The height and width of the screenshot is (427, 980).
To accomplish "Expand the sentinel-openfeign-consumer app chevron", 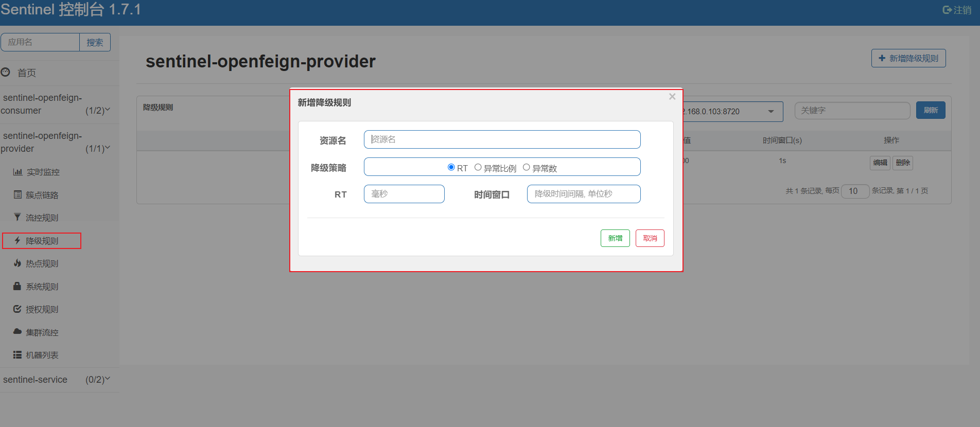I will pyautogui.click(x=108, y=110).
